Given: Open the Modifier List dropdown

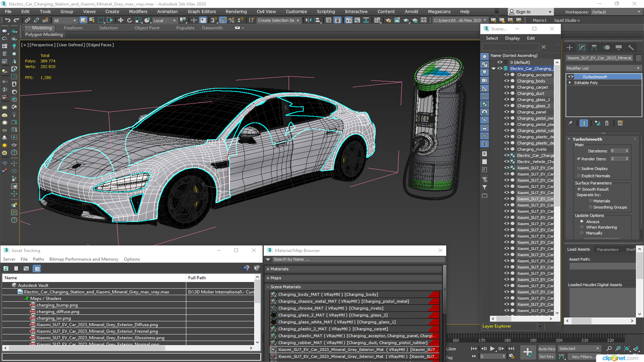Looking at the screenshot, I should coord(603,68).
